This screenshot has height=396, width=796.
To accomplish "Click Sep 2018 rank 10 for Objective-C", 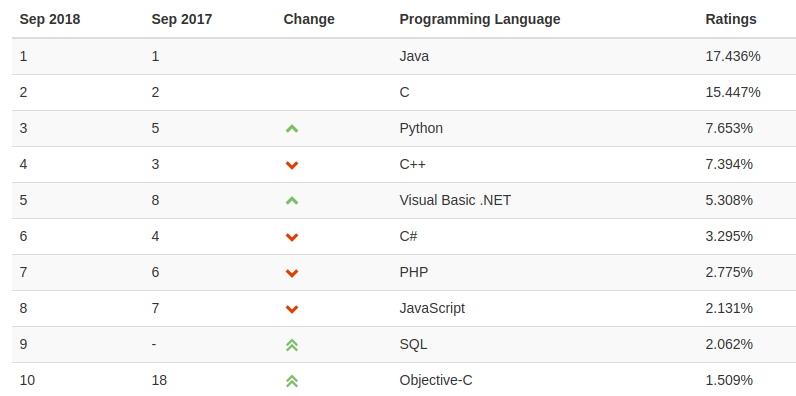I will 27,381.
